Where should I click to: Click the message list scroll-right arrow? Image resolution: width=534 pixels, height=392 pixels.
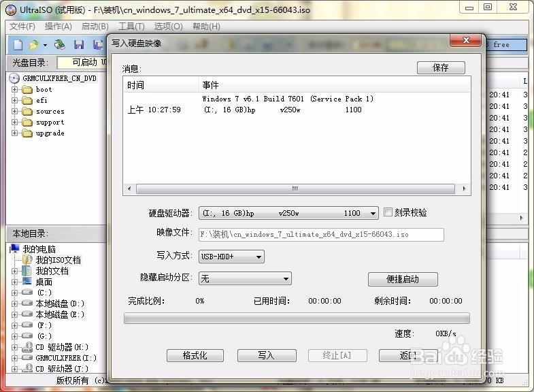tap(464, 189)
